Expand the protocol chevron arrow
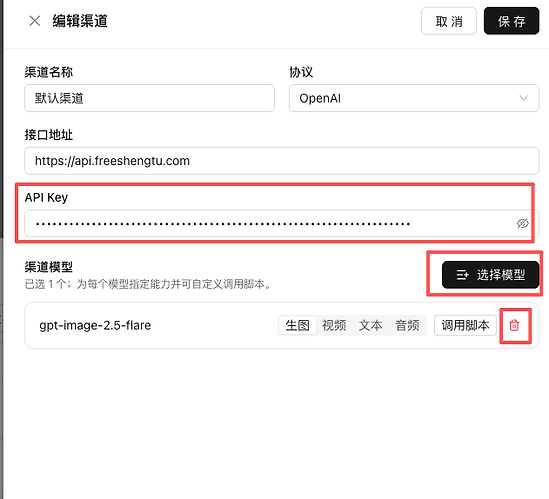 point(523,98)
